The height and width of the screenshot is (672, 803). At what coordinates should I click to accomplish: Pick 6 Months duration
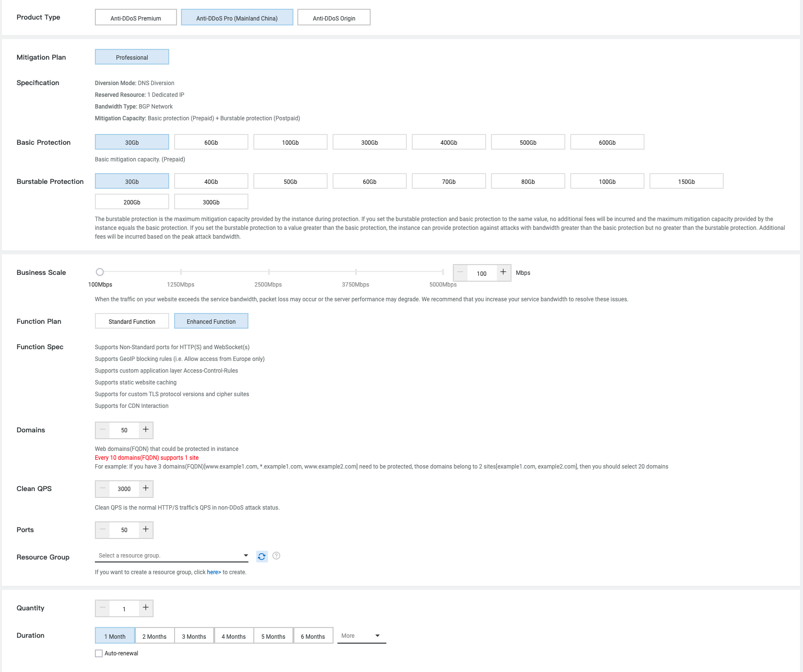[313, 636]
